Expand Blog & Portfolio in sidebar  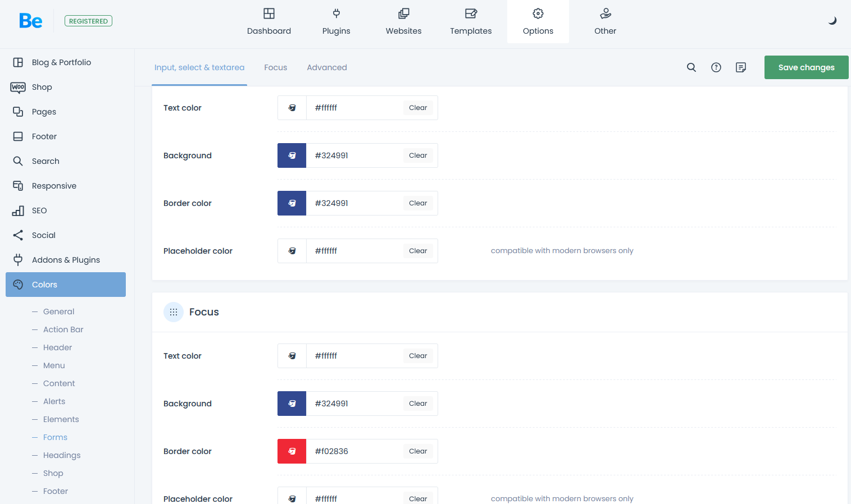(61, 62)
